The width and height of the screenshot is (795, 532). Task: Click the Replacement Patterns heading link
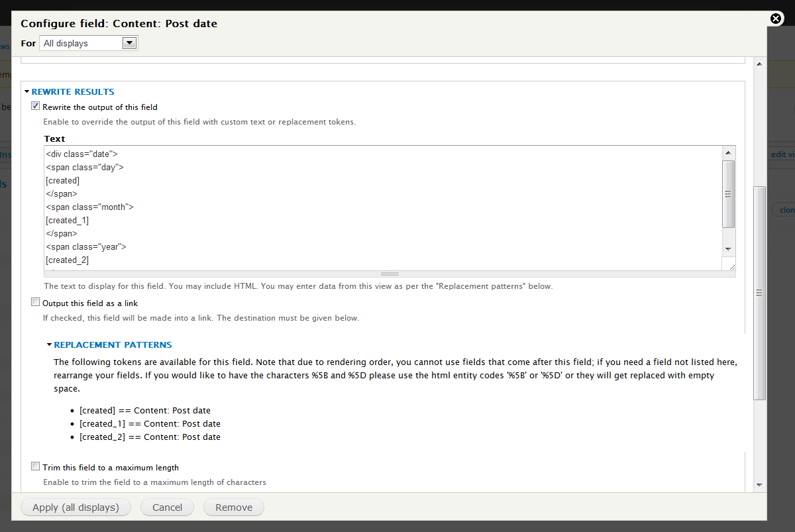(x=113, y=345)
